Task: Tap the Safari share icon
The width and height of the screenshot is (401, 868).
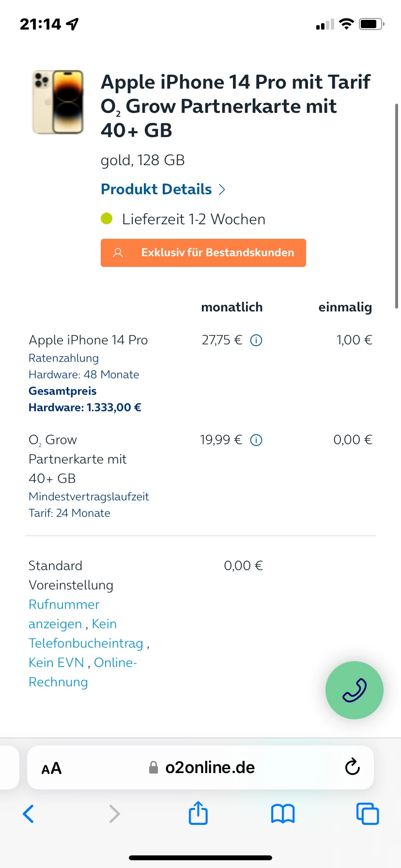Action: click(x=198, y=813)
